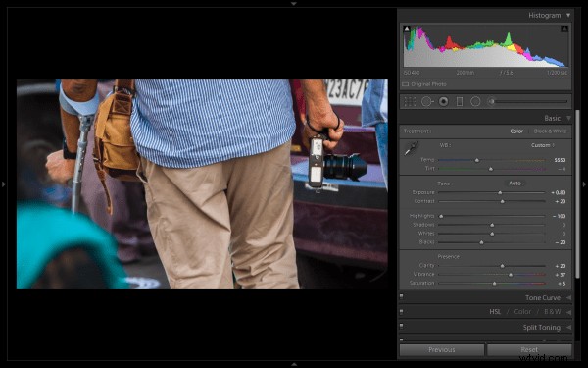Click the Basic panel title
This screenshot has height=368, width=588.
553,118
